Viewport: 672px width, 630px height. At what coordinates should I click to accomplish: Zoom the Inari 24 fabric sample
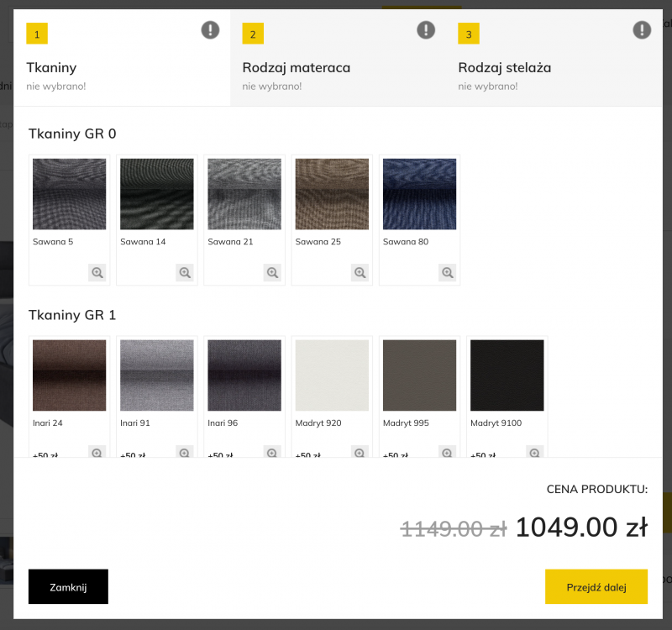tap(97, 452)
